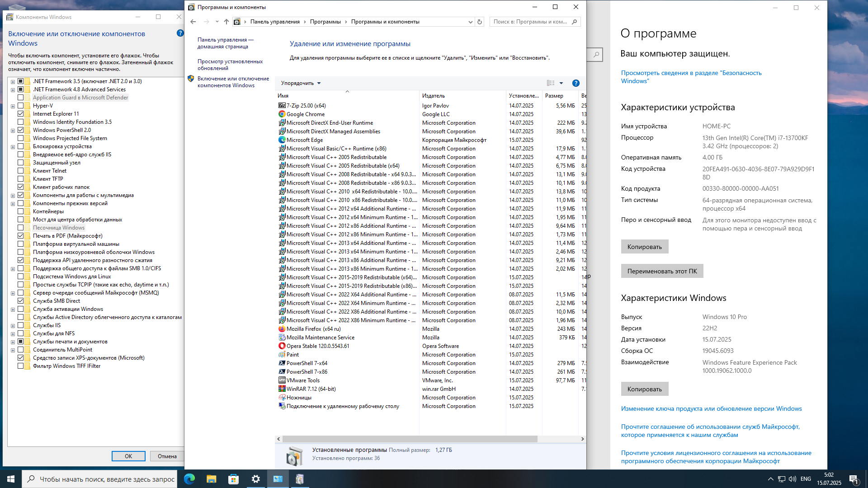Viewport: 868px width, 488px height.
Task: Uncheck Печать в PDF (Майкрософт)
Action: [x=21, y=236]
